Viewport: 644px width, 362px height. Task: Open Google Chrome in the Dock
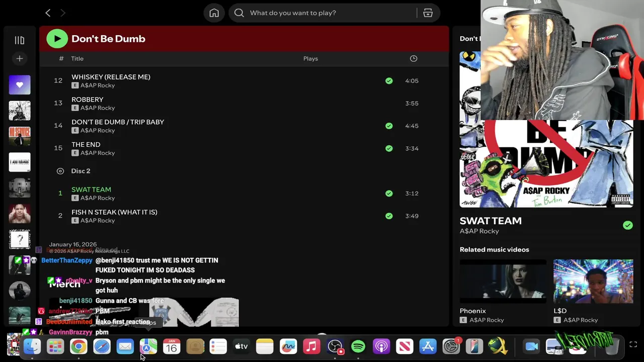pyautogui.click(x=78, y=346)
